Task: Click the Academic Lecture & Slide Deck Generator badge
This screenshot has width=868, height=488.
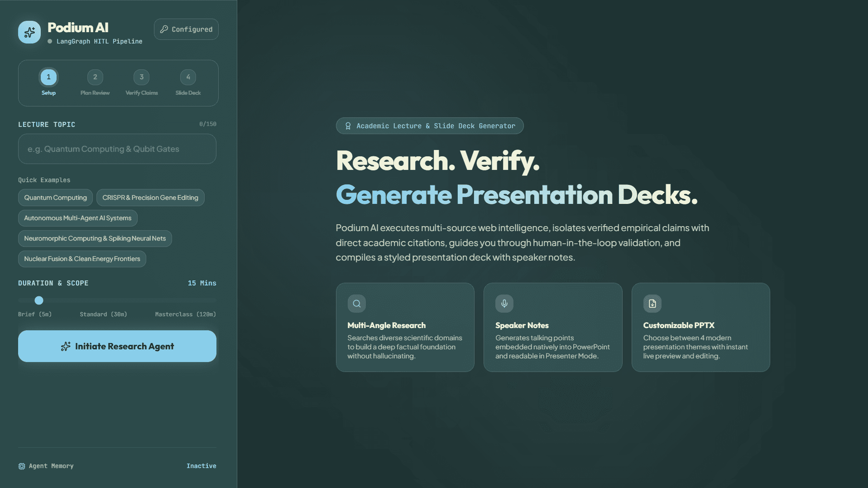Action: tap(430, 126)
